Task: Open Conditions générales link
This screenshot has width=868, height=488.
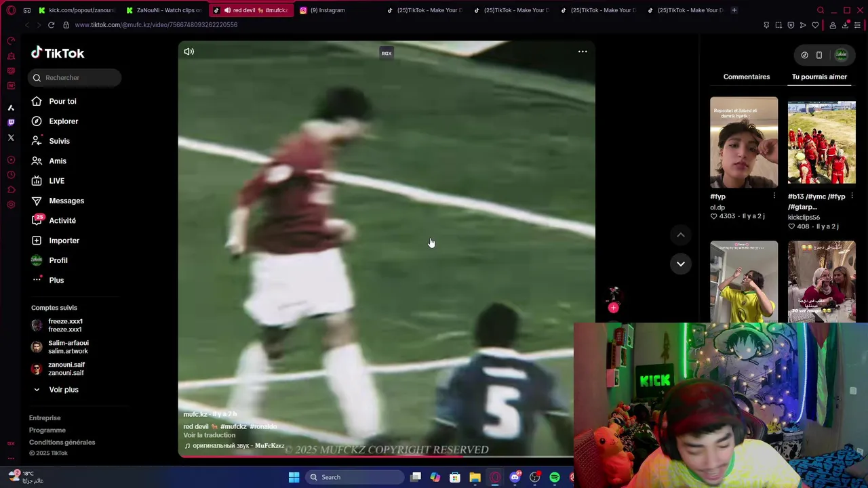Action: pyautogui.click(x=62, y=443)
